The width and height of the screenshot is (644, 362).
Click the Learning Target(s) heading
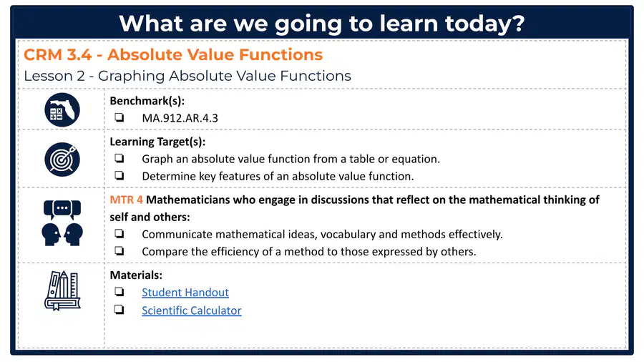point(157,142)
